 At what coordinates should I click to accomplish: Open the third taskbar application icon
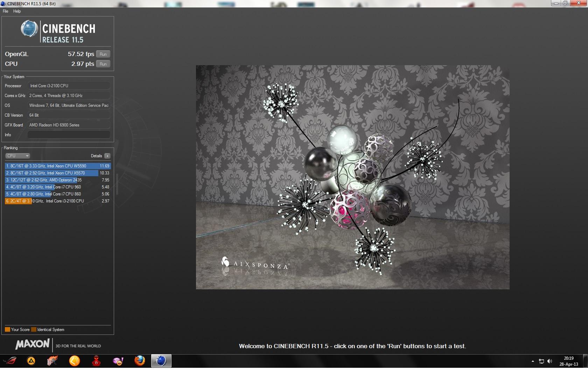[53, 361]
